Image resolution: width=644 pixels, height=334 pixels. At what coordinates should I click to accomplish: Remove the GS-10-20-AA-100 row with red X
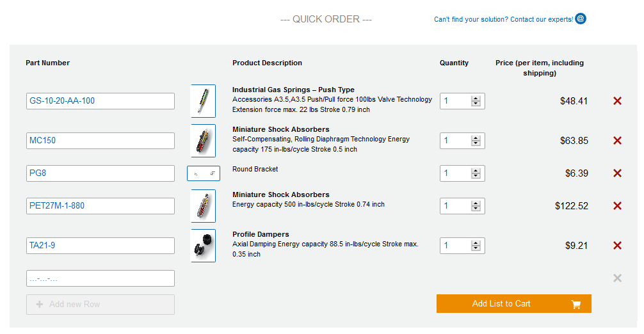617,101
